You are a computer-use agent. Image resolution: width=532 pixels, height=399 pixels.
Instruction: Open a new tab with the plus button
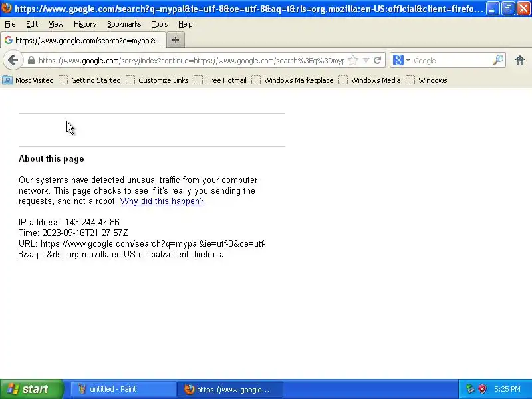(x=176, y=40)
